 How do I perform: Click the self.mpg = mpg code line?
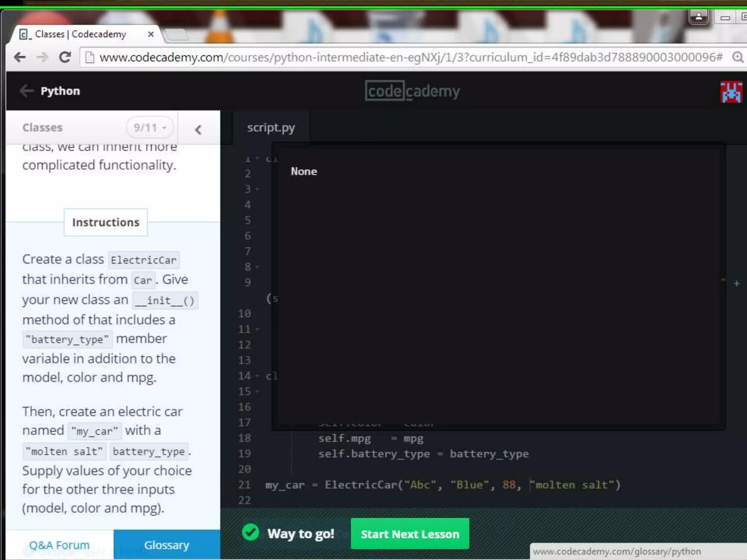click(371, 438)
